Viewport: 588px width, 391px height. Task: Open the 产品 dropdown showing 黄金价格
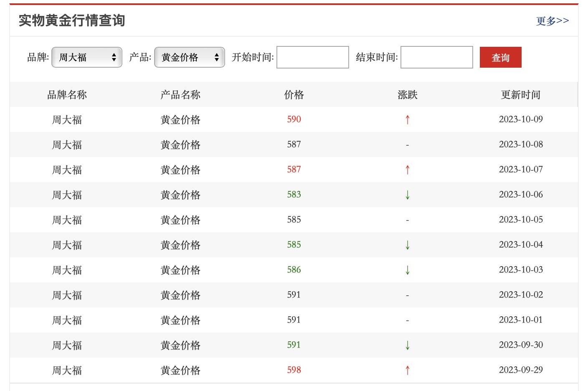pyautogui.click(x=190, y=57)
